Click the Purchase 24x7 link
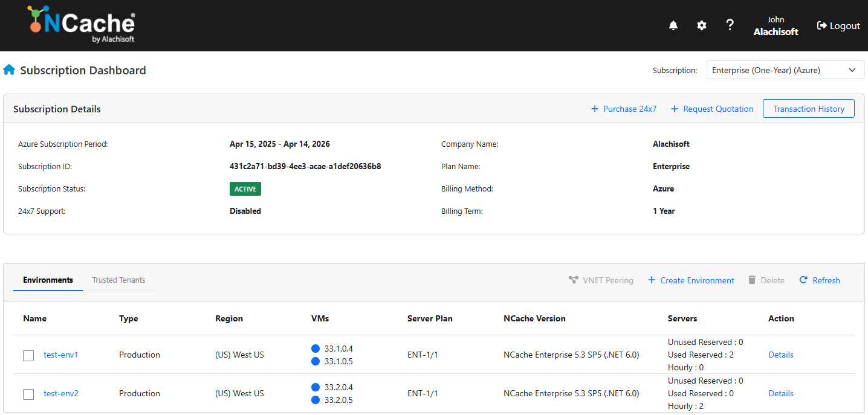This screenshot has height=415, width=868. point(630,109)
